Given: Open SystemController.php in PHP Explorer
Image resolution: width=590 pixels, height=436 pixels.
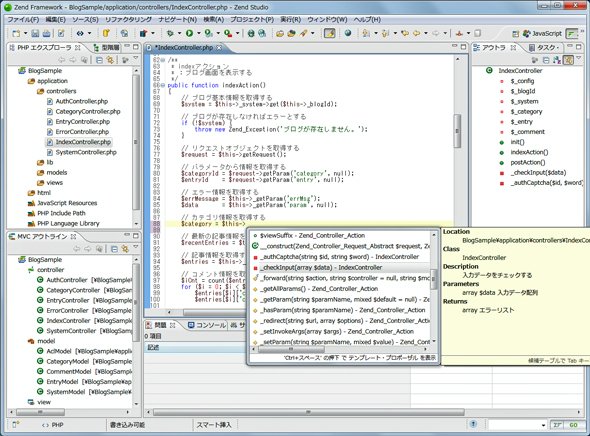Looking at the screenshot, I should coord(86,152).
